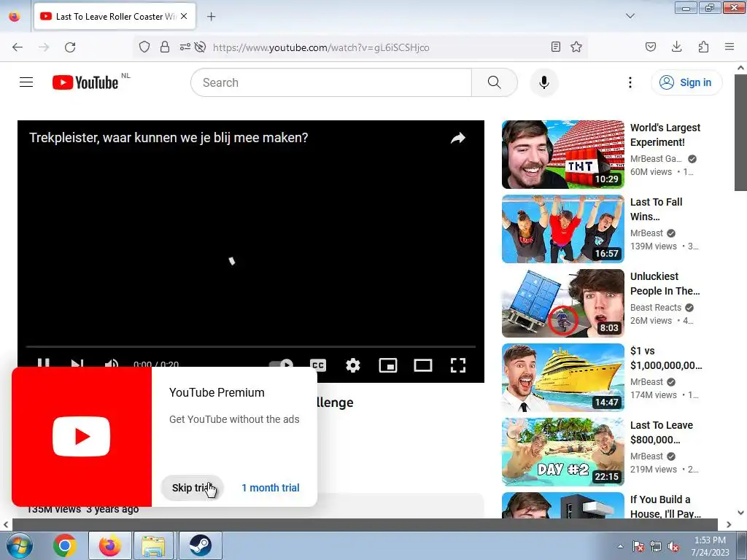This screenshot has width=747, height=560.
Task: Toggle closed captions
Action: 318,365
